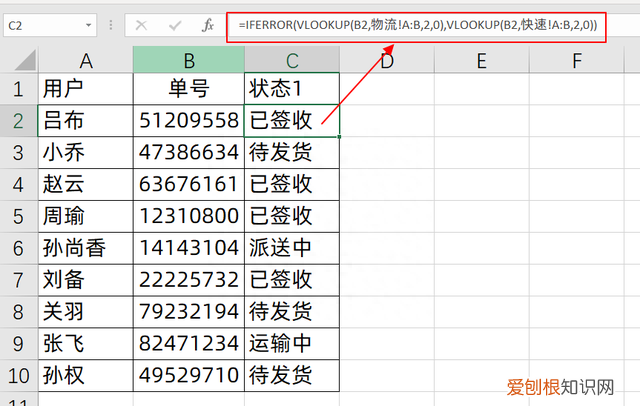Click the confirm checkmark formula icon
Screen dimensions: 640x406
click(x=175, y=26)
